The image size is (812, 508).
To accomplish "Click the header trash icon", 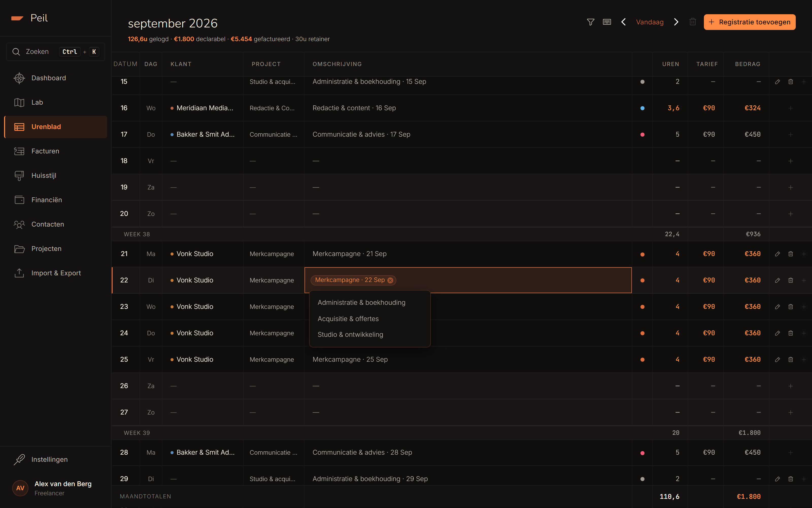I will pyautogui.click(x=692, y=22).
